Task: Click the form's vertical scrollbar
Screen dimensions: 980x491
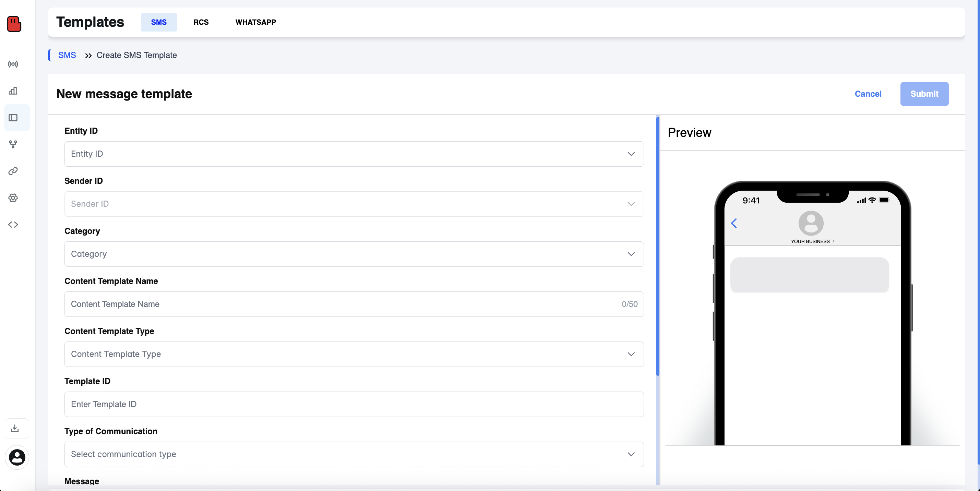Action: pos(658,247)
